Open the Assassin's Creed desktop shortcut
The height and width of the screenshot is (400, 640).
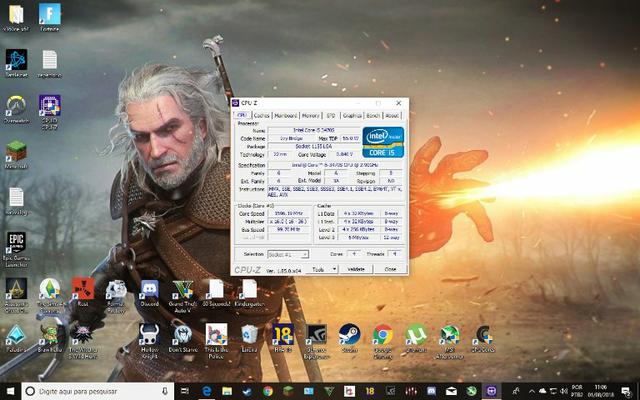point(16,295)
